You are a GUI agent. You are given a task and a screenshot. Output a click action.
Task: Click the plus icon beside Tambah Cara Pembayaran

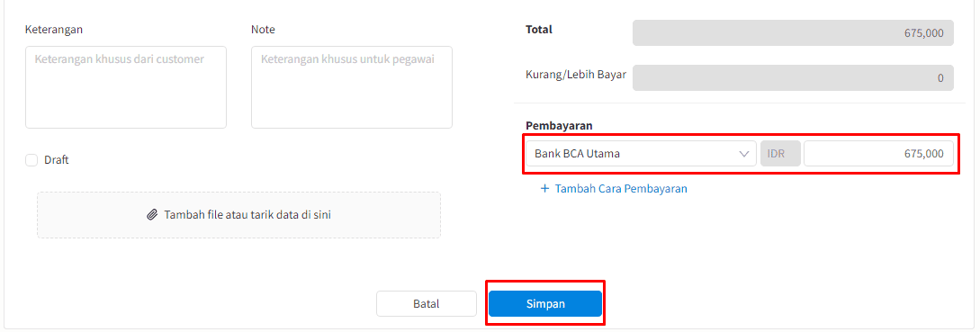click(544, 189)
